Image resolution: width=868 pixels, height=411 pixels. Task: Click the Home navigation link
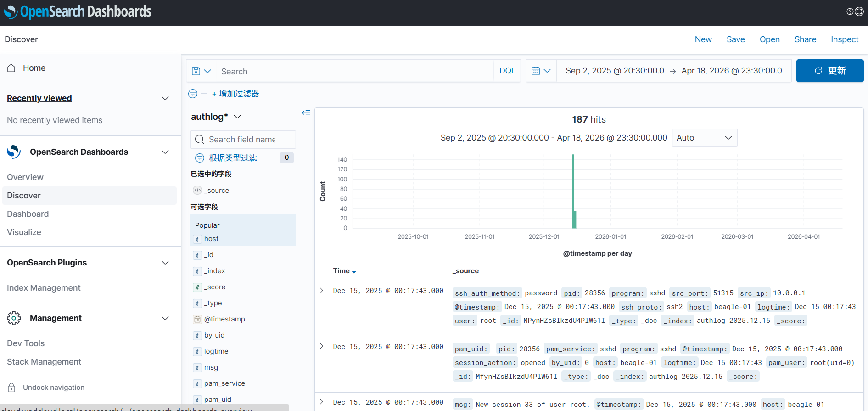(x=34, y=68)
